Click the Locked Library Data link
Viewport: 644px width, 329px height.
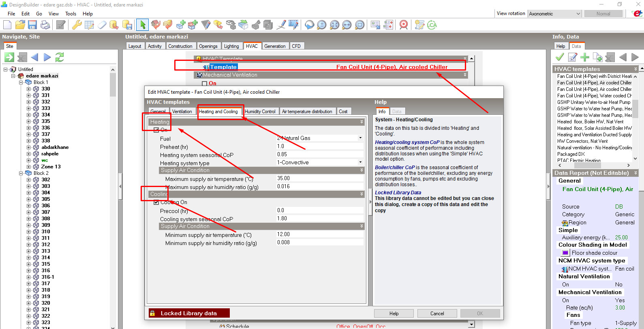coord(398,193)
